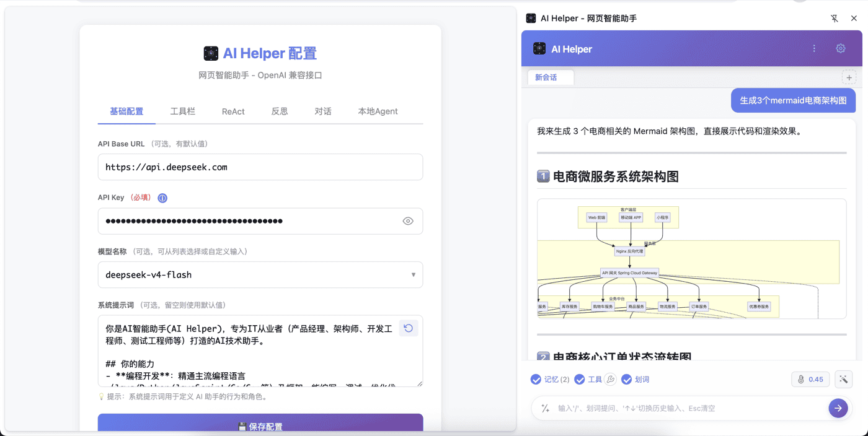Select the 新会话 conversation tab

[x=551, y=77]
